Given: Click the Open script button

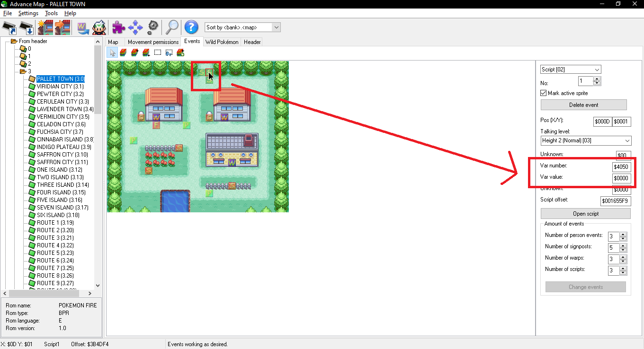Looking at the screenshot, I should pos(585,214).
